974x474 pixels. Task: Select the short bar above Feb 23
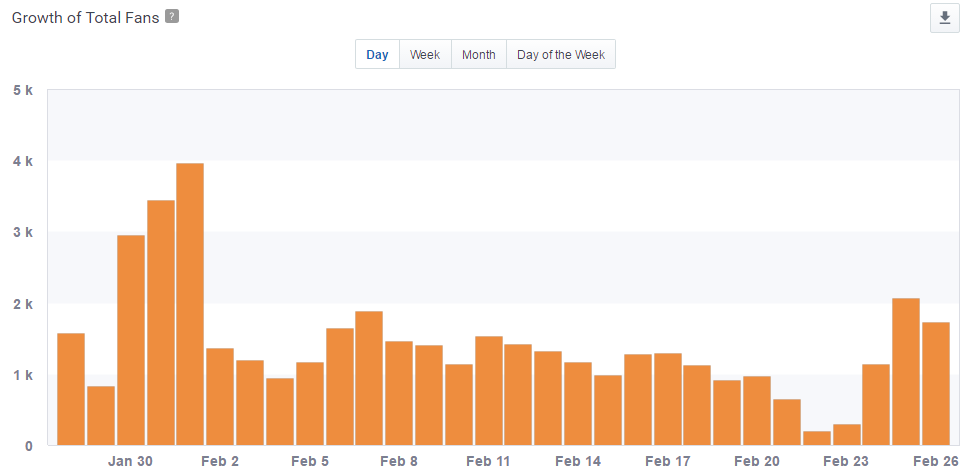click(846, 435)
